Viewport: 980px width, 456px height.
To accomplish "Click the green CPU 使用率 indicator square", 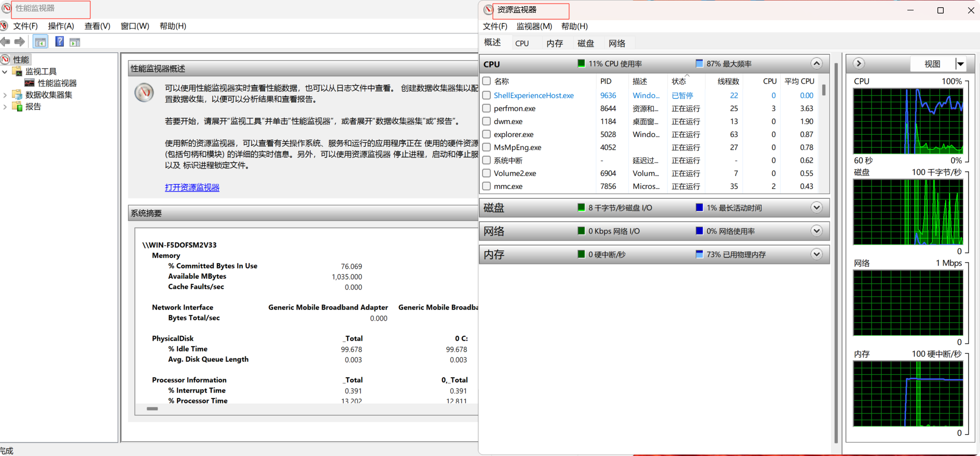I will point(581,63).
